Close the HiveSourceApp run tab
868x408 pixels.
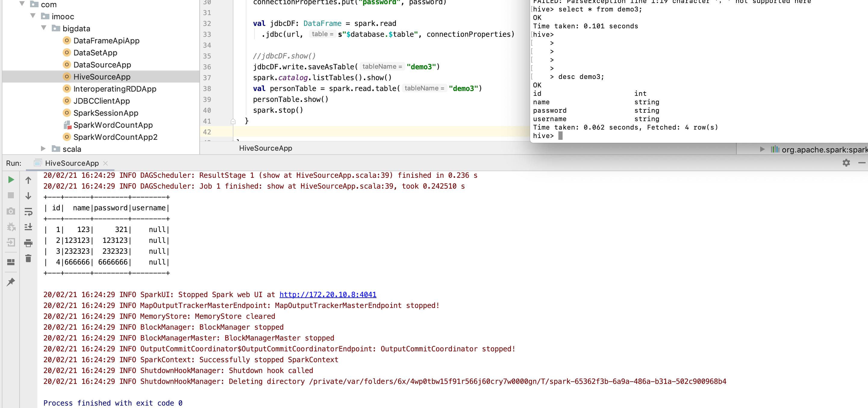(105, 163)
